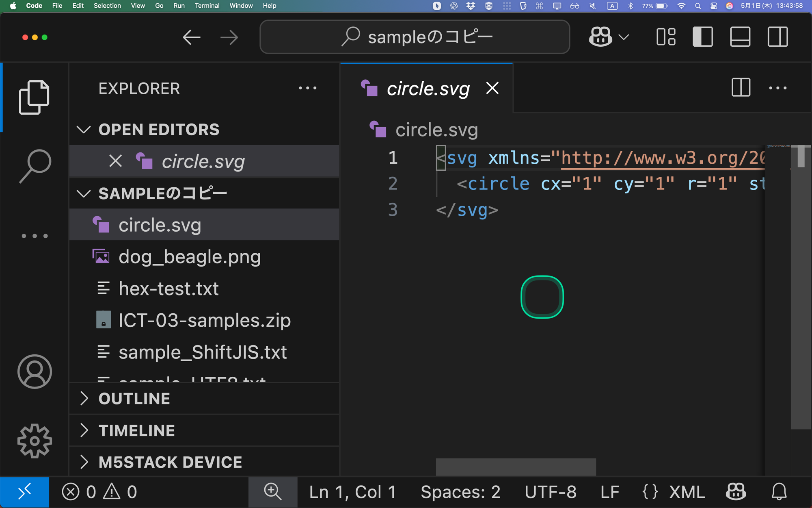Open the Remote Window button in status bar
Viewport: 812px width, 508px height.
pyautogui.click(x=24, y=492)
